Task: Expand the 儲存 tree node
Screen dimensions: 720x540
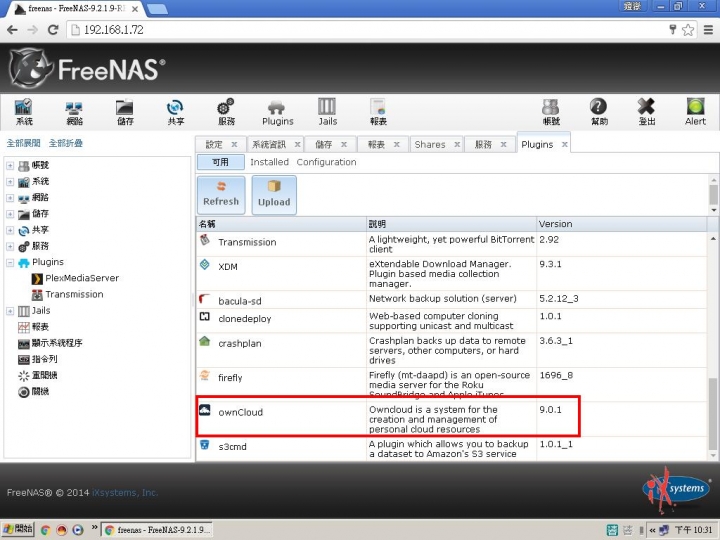Action: [10, 214]
